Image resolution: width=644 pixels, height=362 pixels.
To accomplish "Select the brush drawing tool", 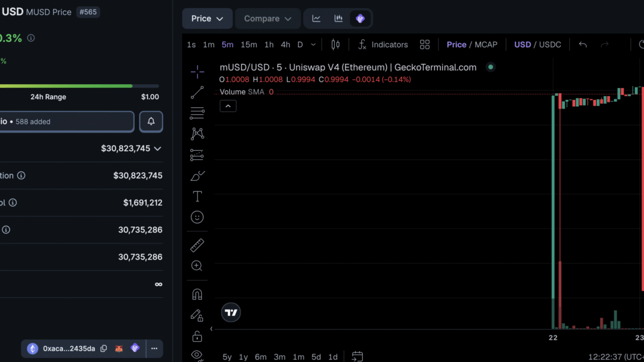I will (197, 176).
